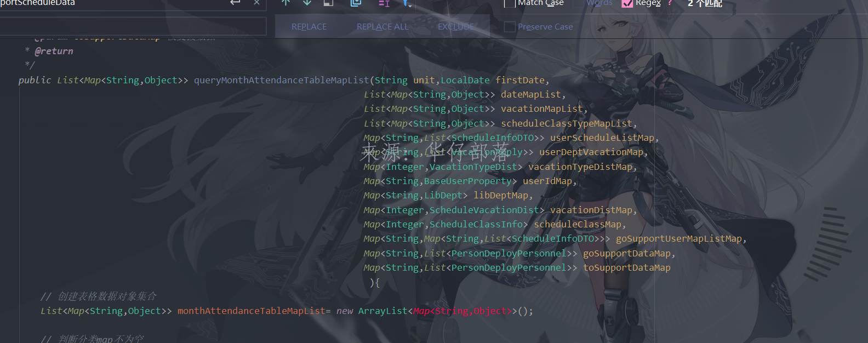Click method name queryMonthAttendanceTableMapList
This screenshot has width=868, height=343.
pyautogui.click(x=282, y=80)
